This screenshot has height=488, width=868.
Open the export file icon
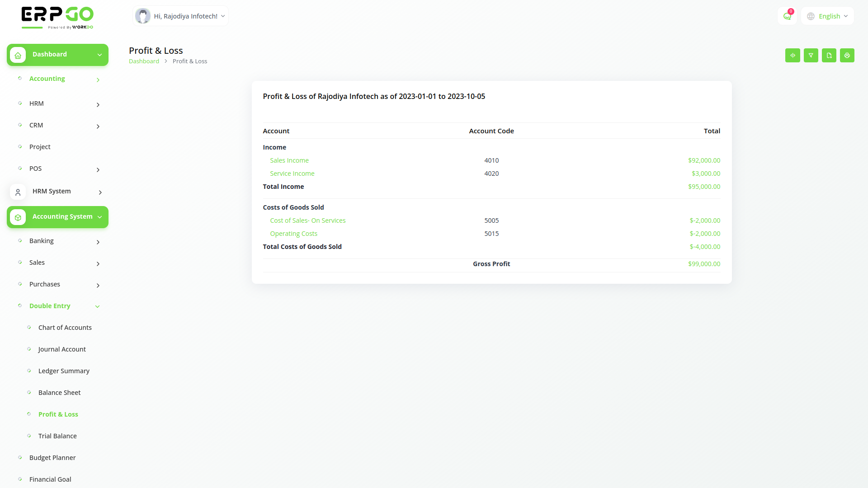tap(829, 55)
